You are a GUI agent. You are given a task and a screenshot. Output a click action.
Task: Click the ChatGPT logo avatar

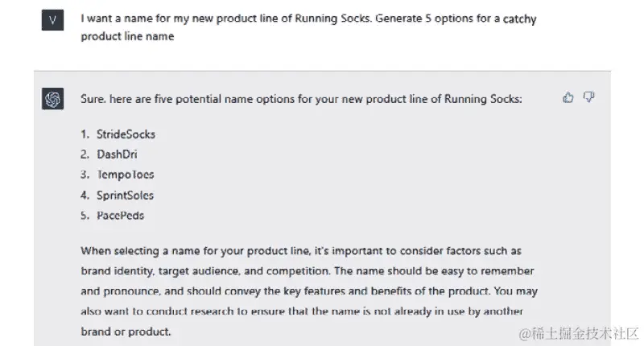52,98
